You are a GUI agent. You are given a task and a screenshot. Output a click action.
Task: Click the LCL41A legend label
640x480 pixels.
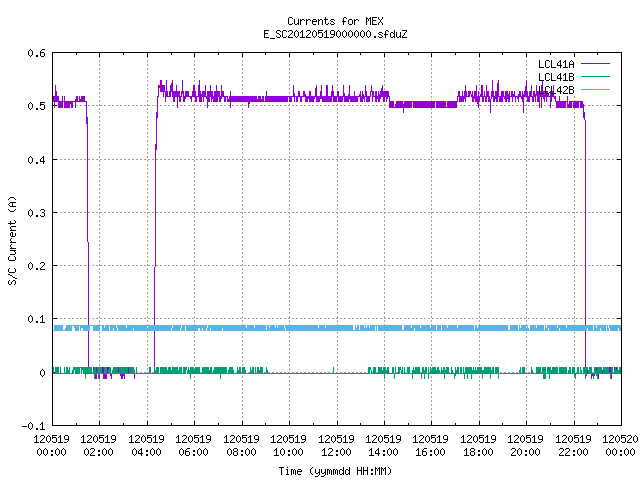point(556,64)
